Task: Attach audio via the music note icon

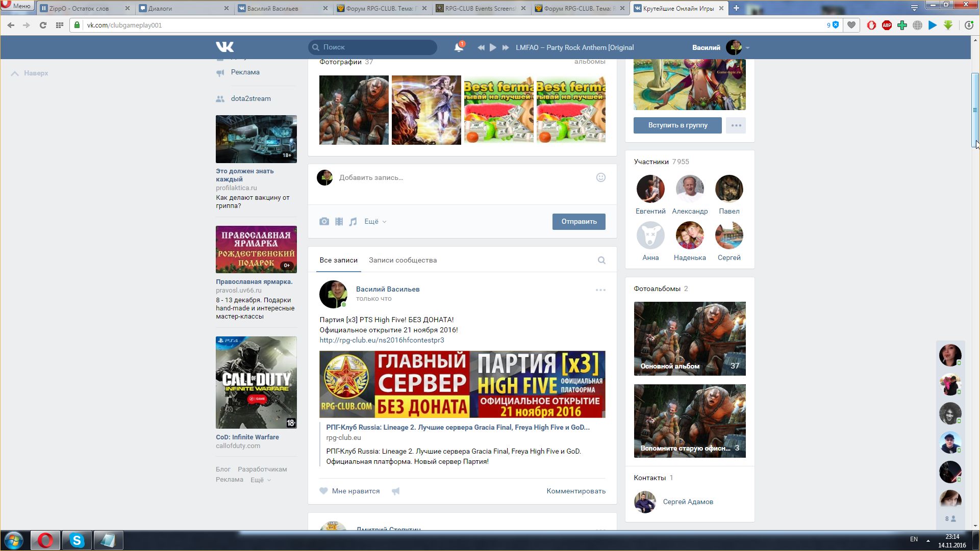Action: click(353, 221)
